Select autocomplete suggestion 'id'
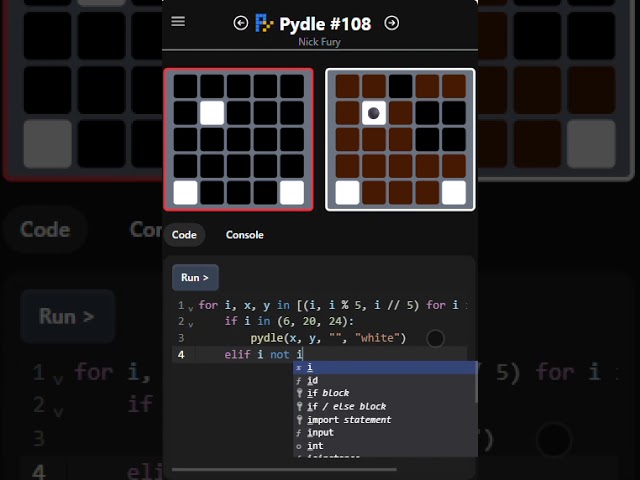Screen dimensions: 640x480 [x=384, y=380]
